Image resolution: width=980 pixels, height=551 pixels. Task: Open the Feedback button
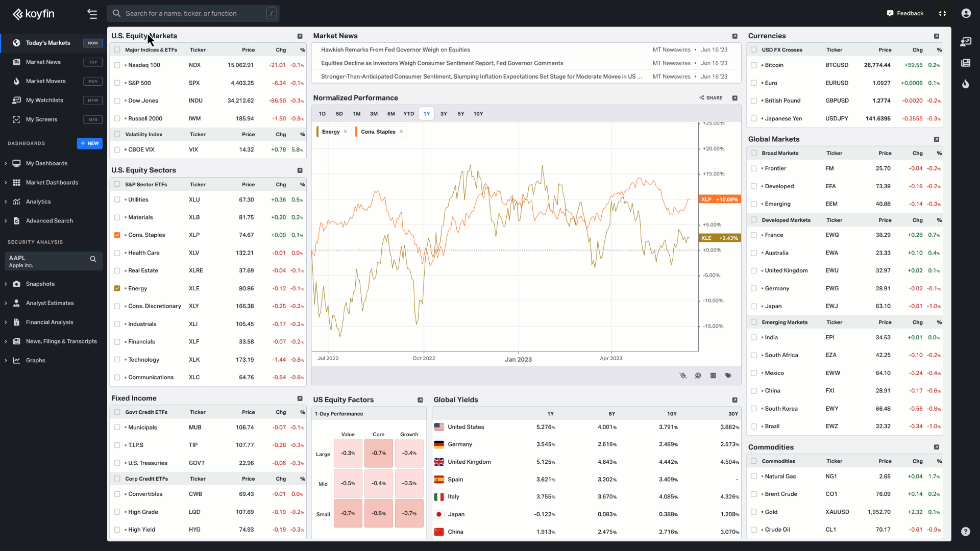click(905, 13)
